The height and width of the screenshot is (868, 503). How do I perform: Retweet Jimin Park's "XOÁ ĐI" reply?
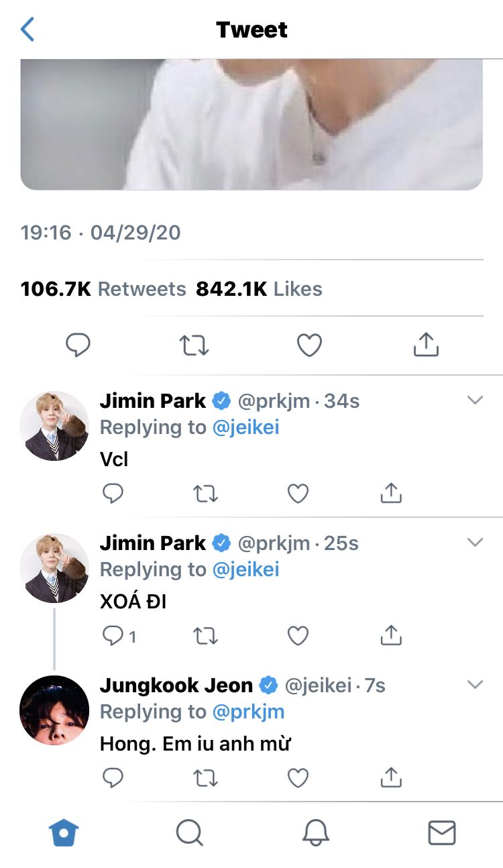pos(205,636)
